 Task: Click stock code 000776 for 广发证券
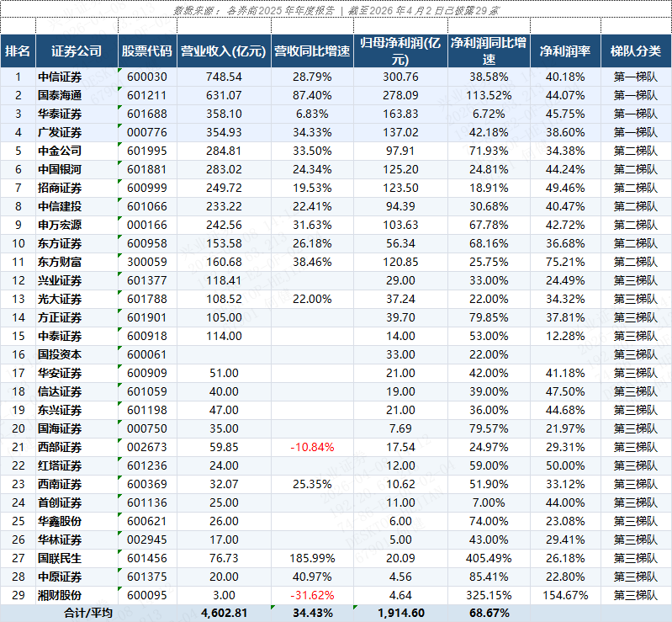pyautogui.click(x=147, y=132)
